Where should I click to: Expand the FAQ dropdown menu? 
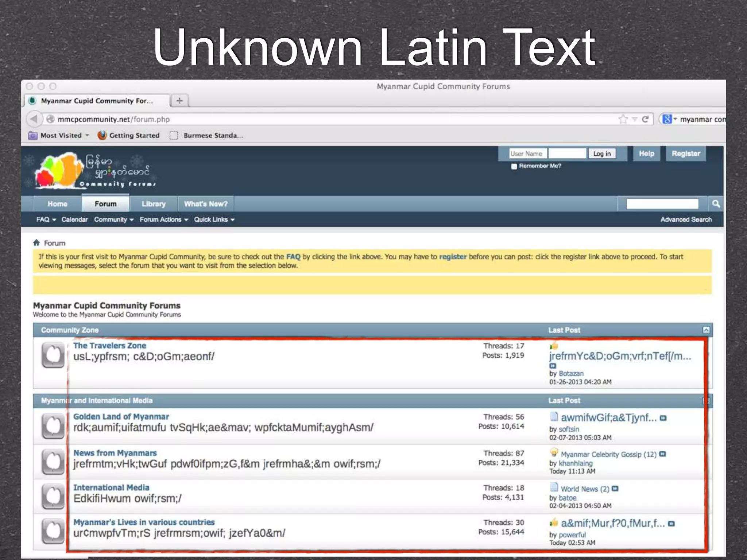pyautogui.click(x=46, y=219)
